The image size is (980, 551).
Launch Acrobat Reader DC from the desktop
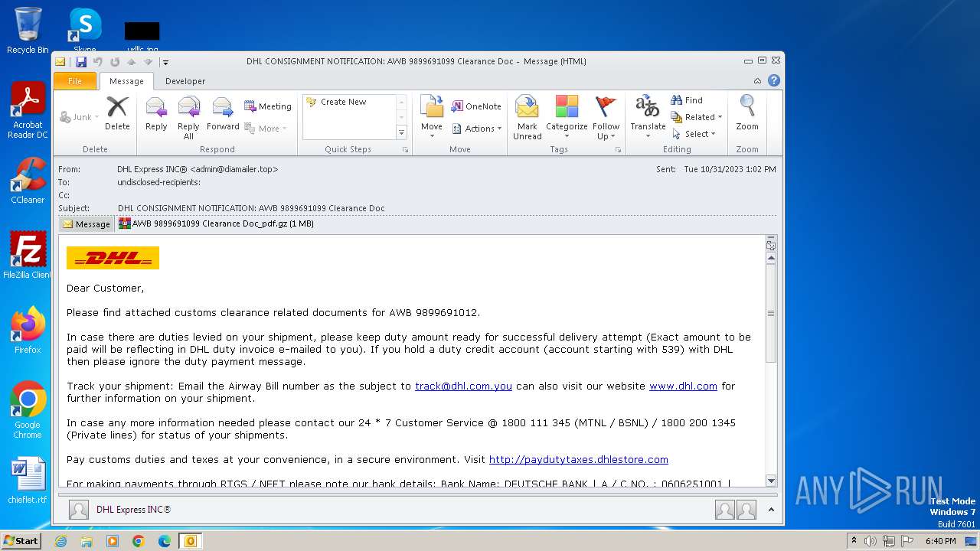tap(28, 111)
